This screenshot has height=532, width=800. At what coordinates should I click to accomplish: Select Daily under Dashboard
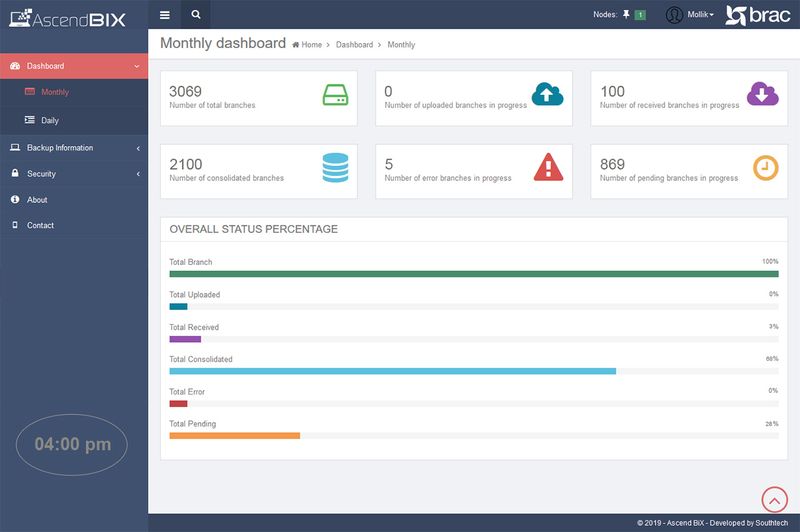pos(50,121)
